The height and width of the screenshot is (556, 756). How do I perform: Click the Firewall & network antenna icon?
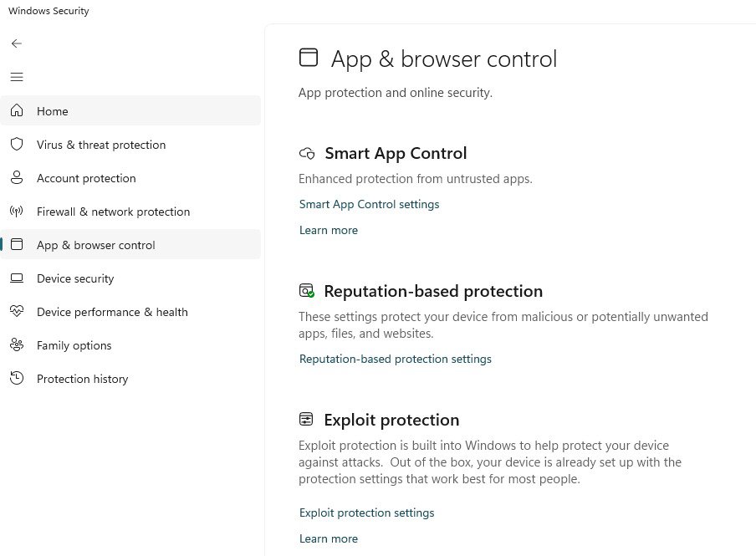pos(17,212)
